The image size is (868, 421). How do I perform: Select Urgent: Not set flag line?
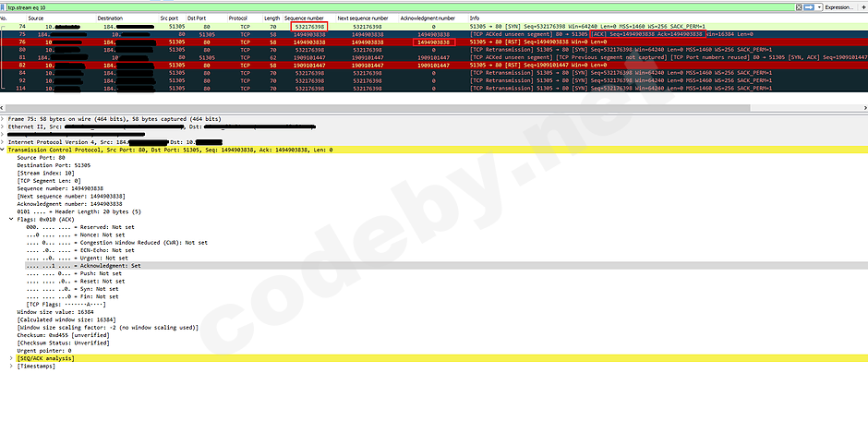77,259
